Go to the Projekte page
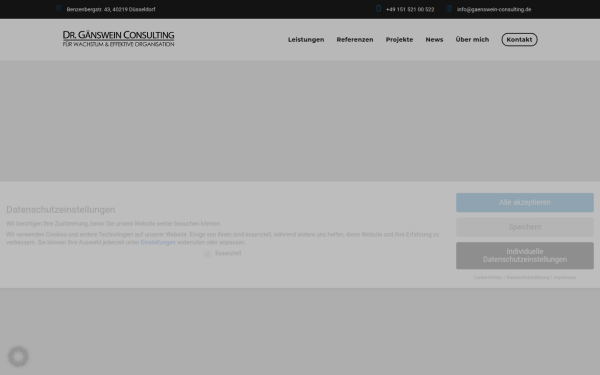 pos(399,39)
